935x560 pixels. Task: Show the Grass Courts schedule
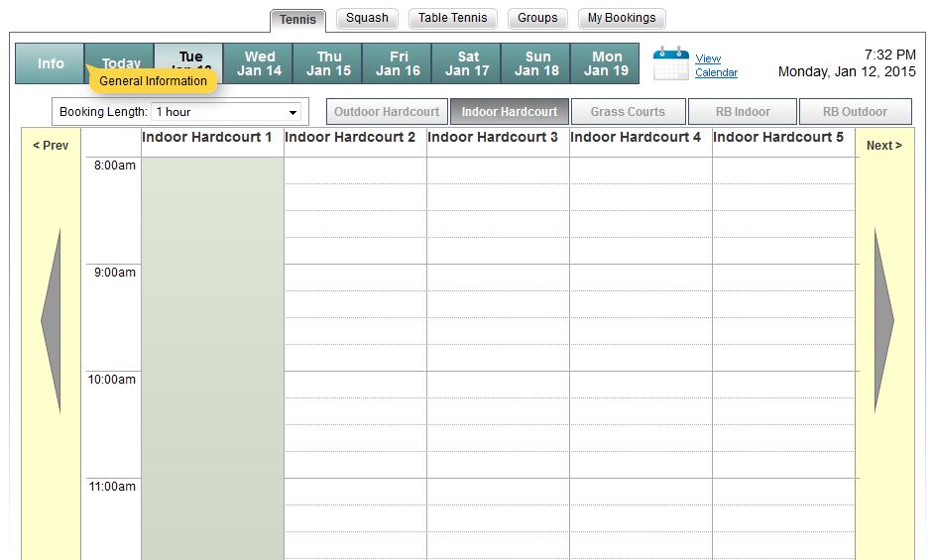point(628,112)
